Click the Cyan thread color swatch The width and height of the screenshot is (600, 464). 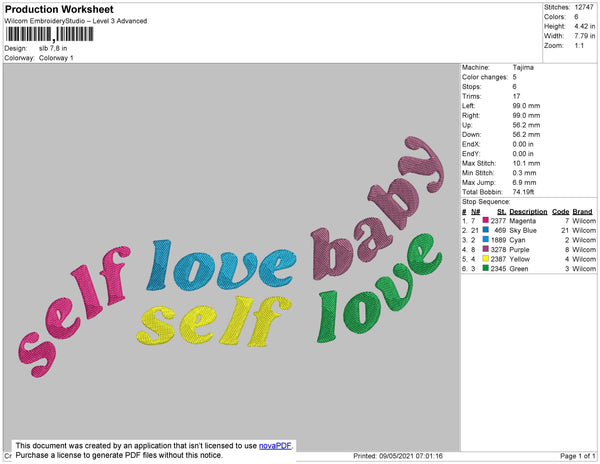pos(486,241)
